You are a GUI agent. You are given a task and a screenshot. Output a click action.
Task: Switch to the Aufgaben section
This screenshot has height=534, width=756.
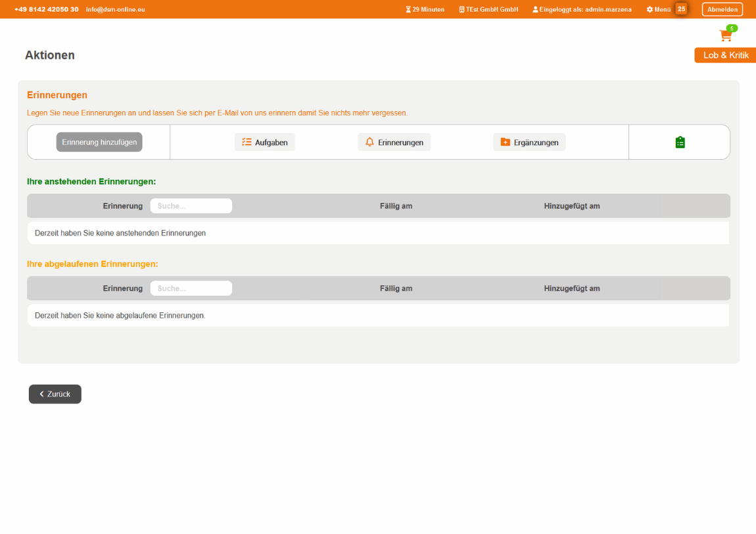click(264, 142)
